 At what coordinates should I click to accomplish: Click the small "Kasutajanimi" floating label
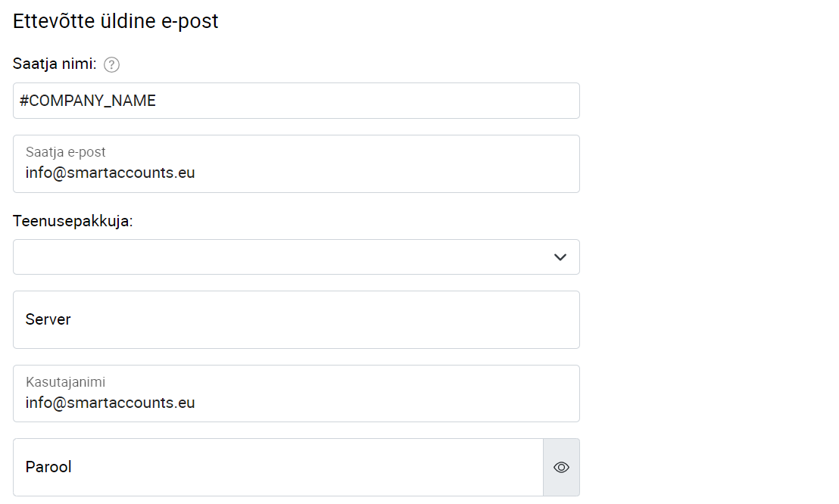pyautogui.click(x=65, y=382)
